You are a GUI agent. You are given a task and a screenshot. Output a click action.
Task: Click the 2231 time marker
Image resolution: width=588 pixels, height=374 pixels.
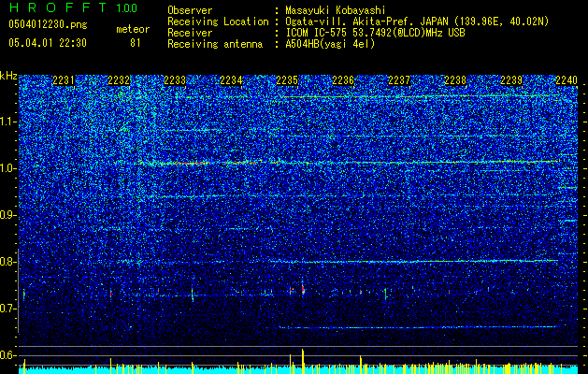(x=63, y=80)
